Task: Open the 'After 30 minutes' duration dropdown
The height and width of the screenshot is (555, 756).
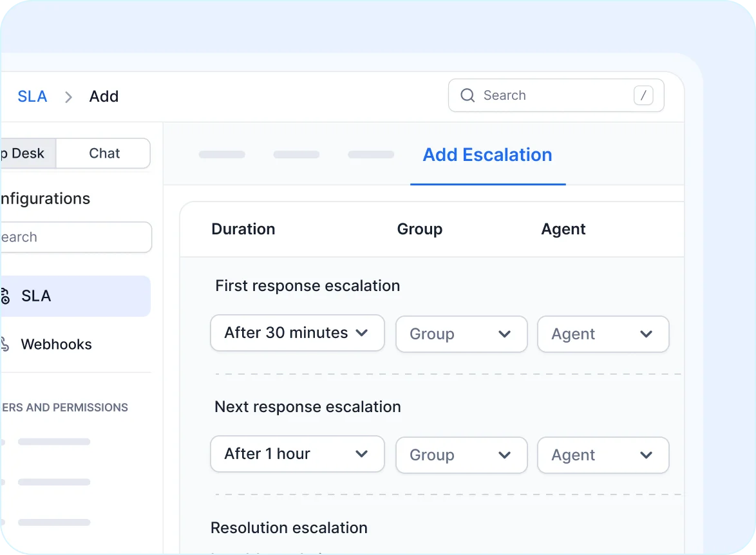Action: 297,333
